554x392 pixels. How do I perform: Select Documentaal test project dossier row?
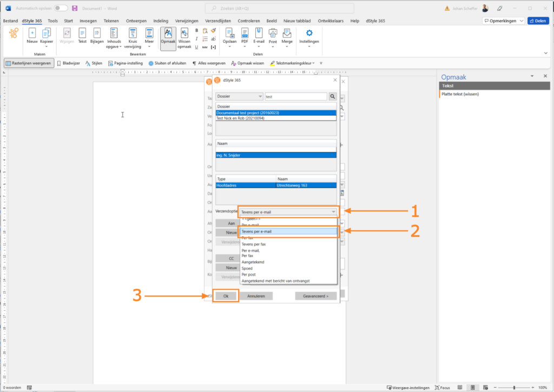276,113
